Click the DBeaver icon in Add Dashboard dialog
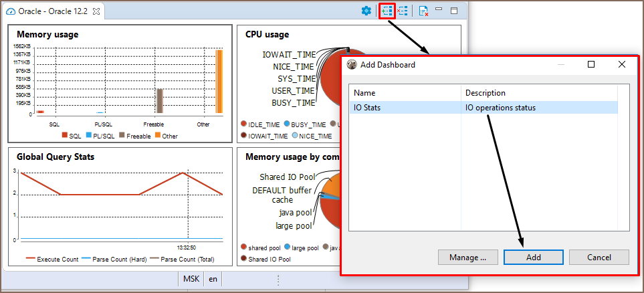This screenshot has width=644, height=293. [352, 65]
